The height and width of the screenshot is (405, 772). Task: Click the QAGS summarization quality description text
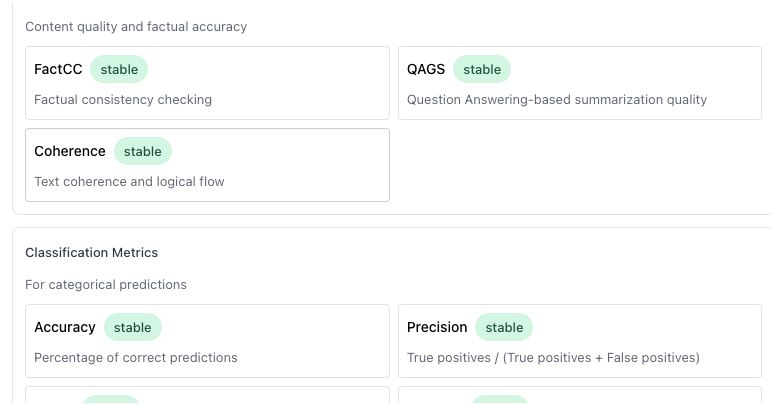[557, 100]
